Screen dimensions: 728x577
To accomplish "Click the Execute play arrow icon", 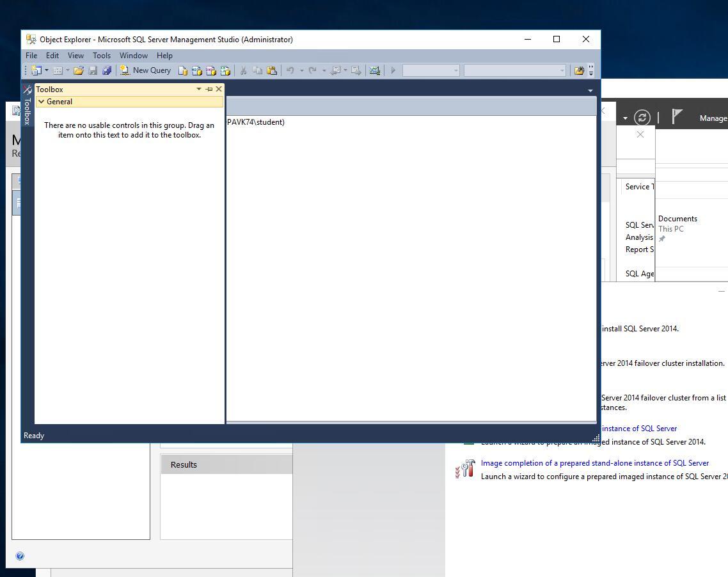I will pos(393,70).
